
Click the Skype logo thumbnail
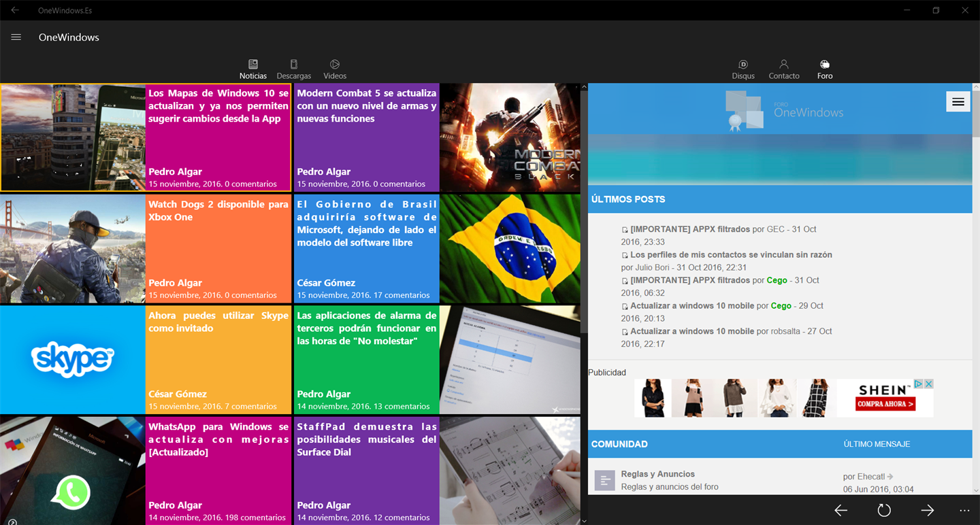pos(73,359)
